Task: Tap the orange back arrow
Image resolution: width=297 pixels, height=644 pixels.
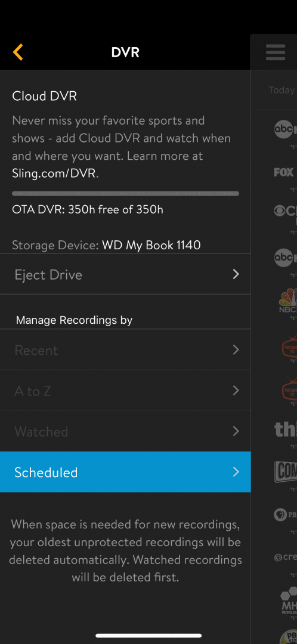Action: click(18, 52)
